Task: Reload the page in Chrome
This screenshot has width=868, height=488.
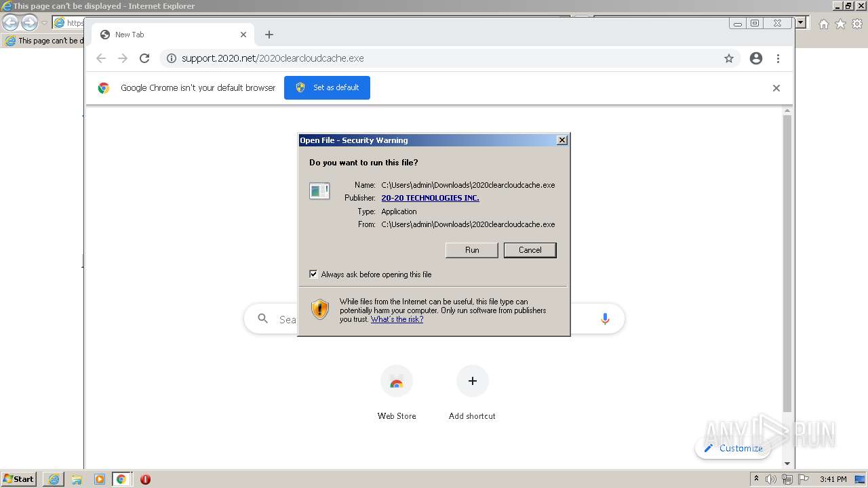Action: pos(144,58)
